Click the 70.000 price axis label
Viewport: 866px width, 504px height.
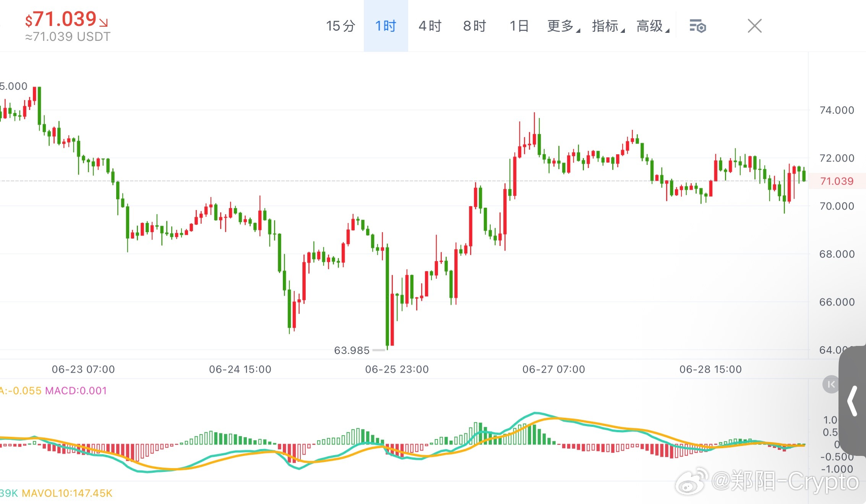pos(837,206)
